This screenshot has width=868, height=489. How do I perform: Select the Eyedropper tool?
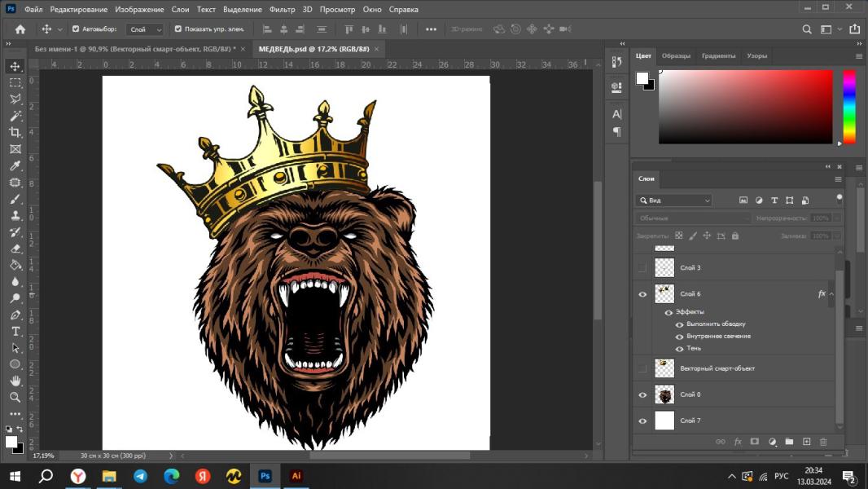(15, 165)
